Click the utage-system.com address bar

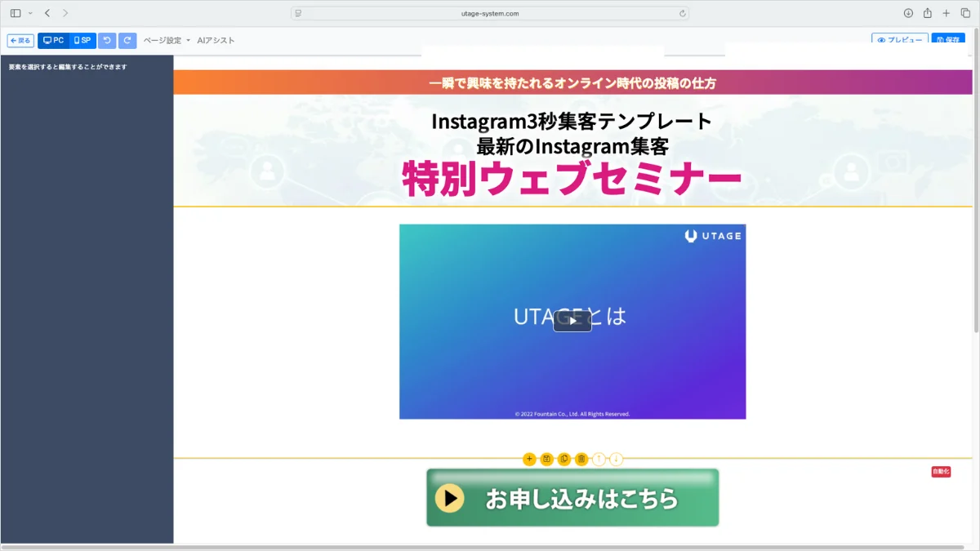[x=490, y=13]
